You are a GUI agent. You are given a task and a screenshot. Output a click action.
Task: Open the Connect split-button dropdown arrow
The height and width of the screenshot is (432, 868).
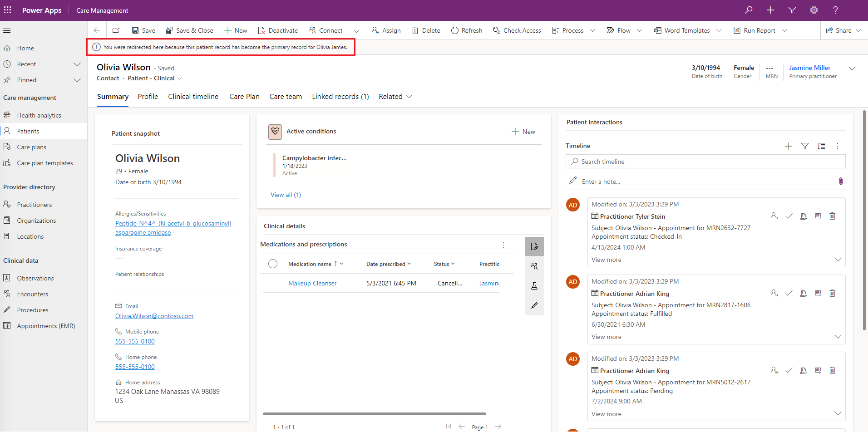(x=356, y=31)
